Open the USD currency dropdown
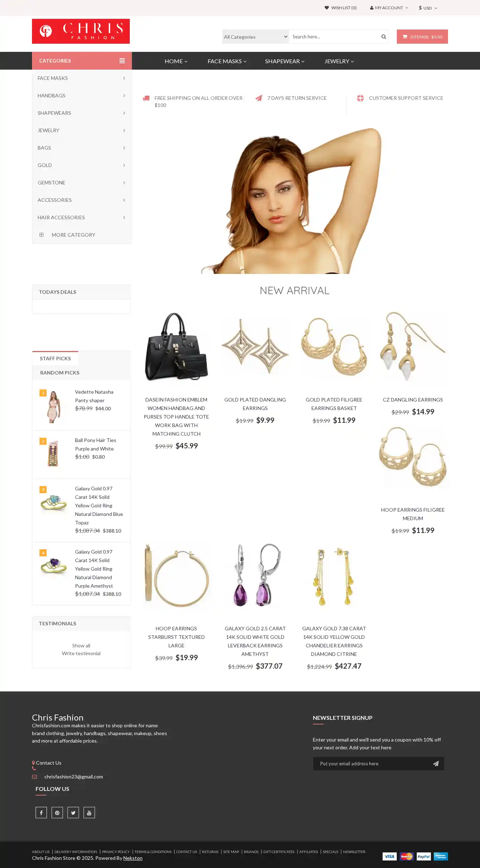This screenshot has height=868, width=480. point(428,7)
